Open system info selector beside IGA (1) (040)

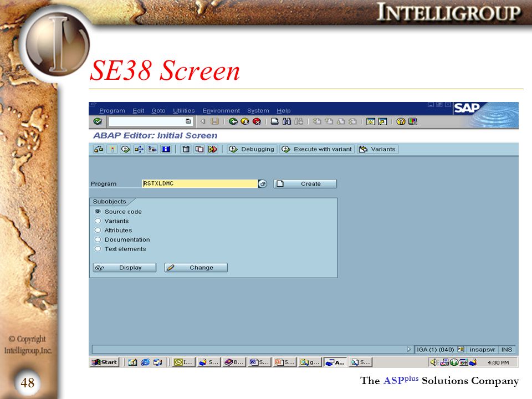coord(461,349)
